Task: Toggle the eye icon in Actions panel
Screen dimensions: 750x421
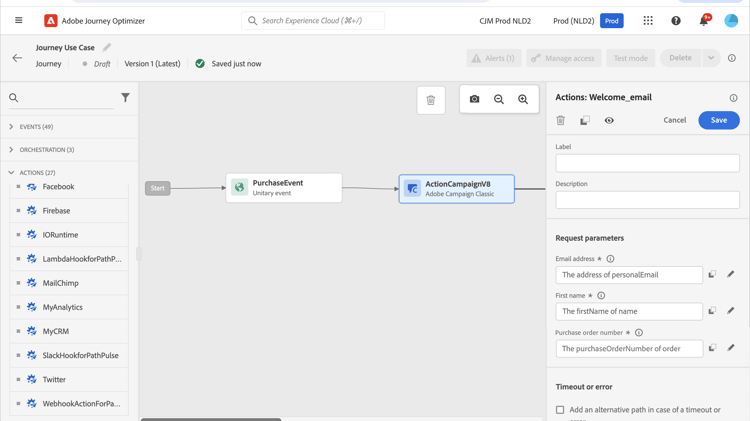Action: coord(609,120)
